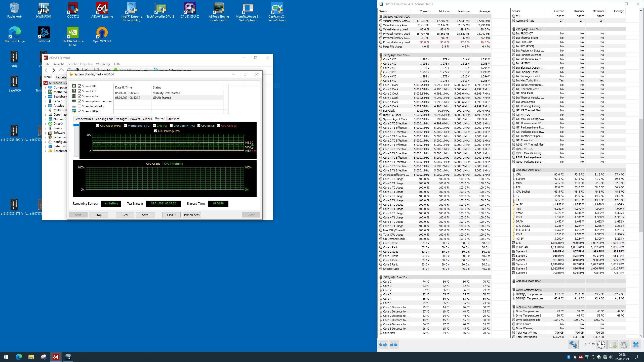Click Clear button in stability test
Viewport: 644px width, 362px height.
[125, 215]
